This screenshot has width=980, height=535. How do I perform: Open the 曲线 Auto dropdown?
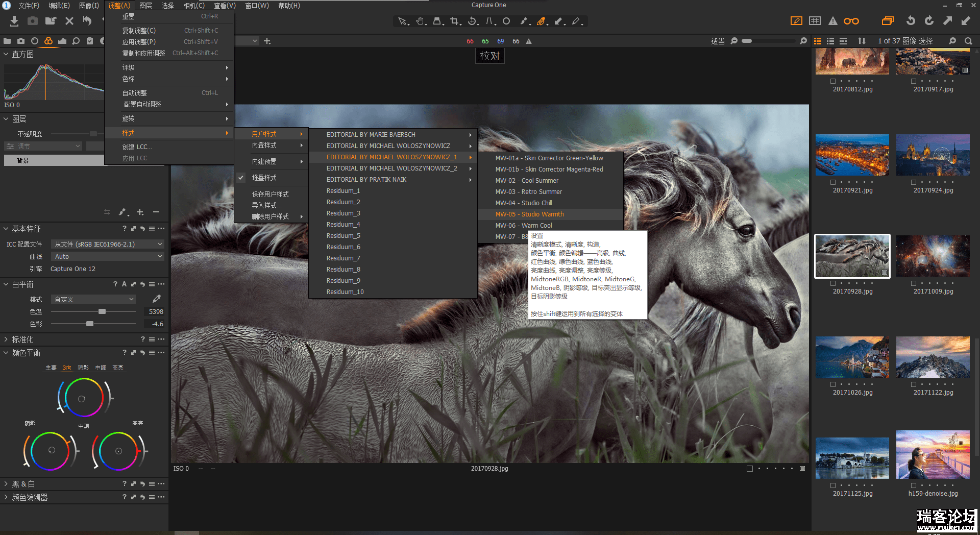107,256
